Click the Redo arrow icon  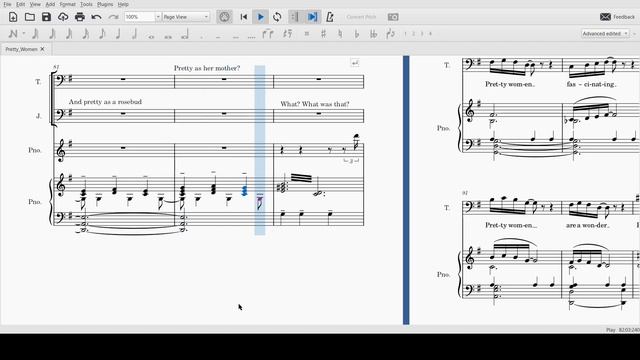click(x=113, y=17)
